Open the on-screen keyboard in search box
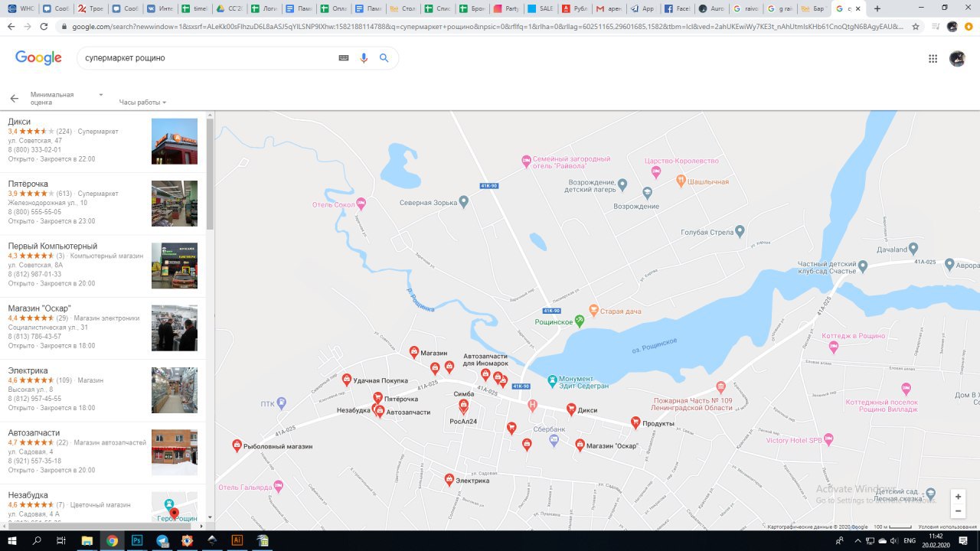Screen dimensions: 980x551 (x=344, y=58)
